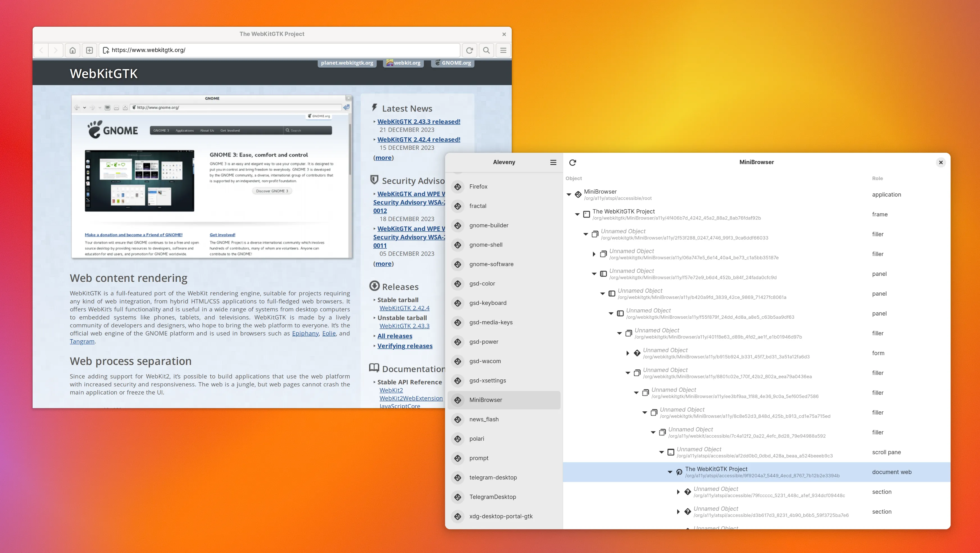Screen dimensions: 980x553
Task: Click the browser search magnifier icon
Action: click(x=486, y=50)
